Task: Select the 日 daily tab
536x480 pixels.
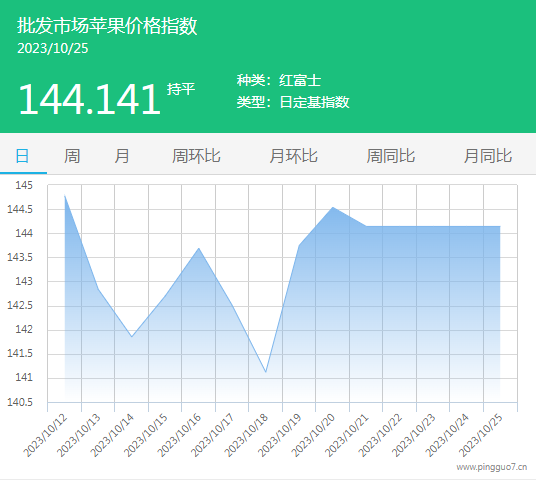Action: [23, 156]
